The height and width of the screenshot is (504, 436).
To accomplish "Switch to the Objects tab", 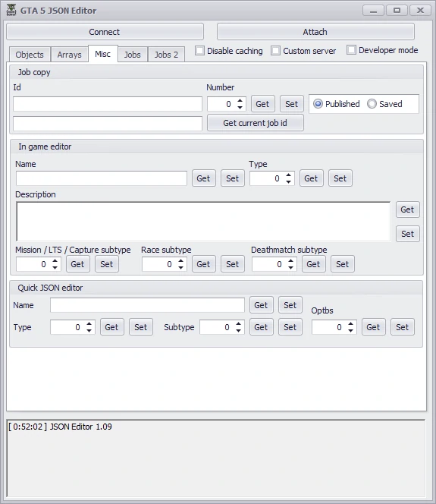I will pyautogui.click(x=30, y=55).
